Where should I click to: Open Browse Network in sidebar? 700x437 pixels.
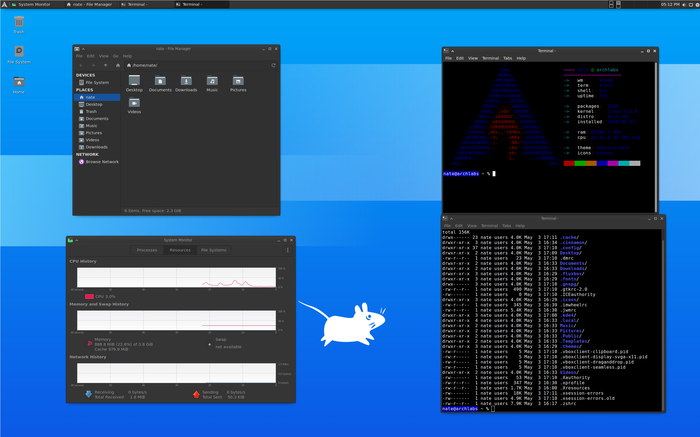tap(98, 162)
